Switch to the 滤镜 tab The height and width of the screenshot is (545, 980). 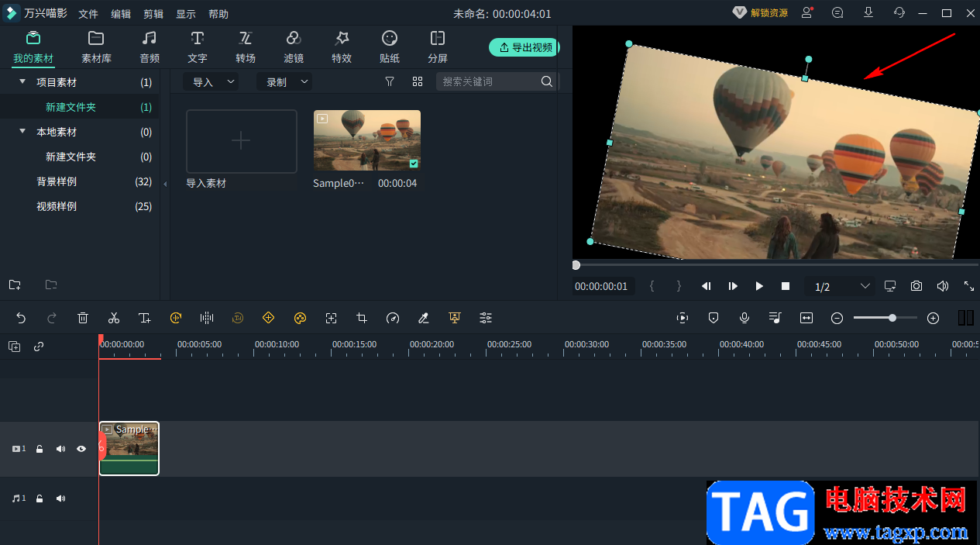pos(294,47)
